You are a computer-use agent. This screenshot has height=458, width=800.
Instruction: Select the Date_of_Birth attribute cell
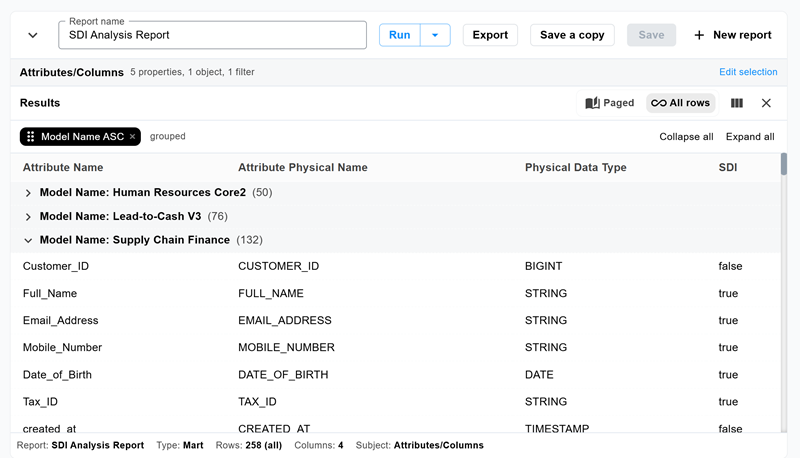pyautogui.click(x=57, y=375)
